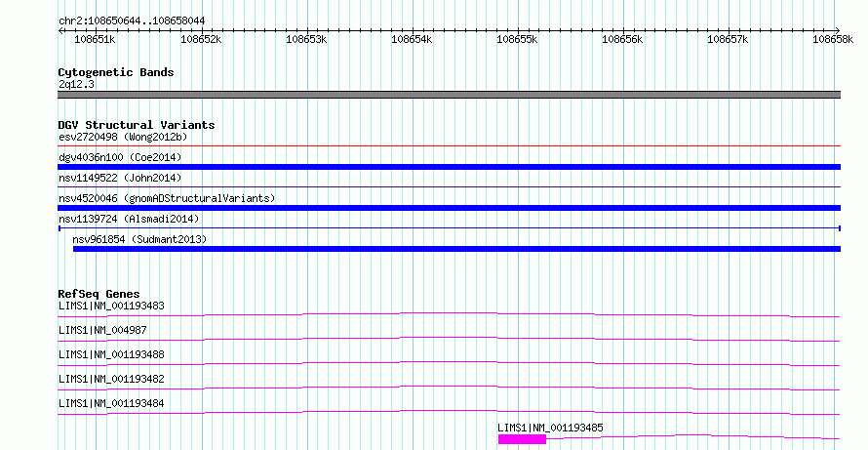868x450 pixels.
Task: Click the 108653k ruler tick label
Action: [x=306, y=39]
